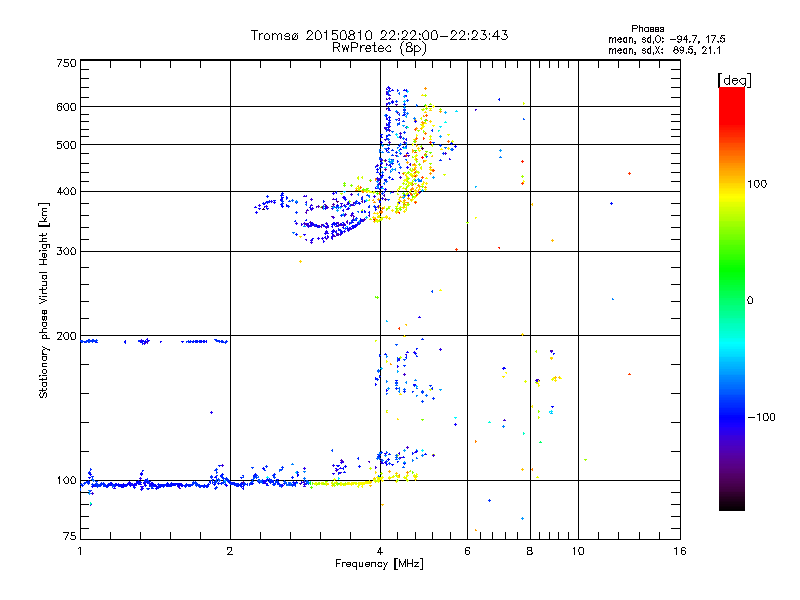Click the '[deg]' colorbar unit label

point(735,80)
